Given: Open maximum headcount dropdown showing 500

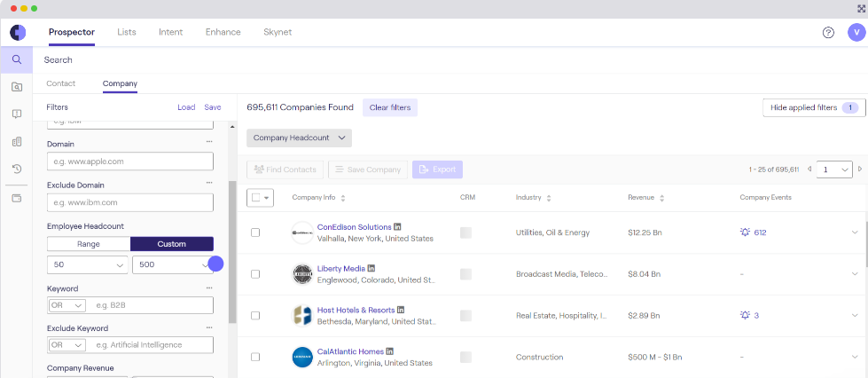Looking at the screenshot, I should coord(173,265).
